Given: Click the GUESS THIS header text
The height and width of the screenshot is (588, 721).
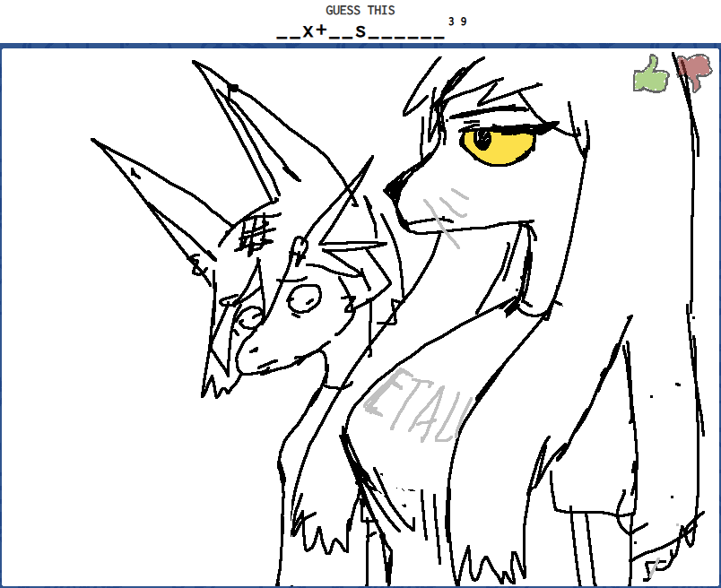Looking at the screenshot, I should click(360, 10).
